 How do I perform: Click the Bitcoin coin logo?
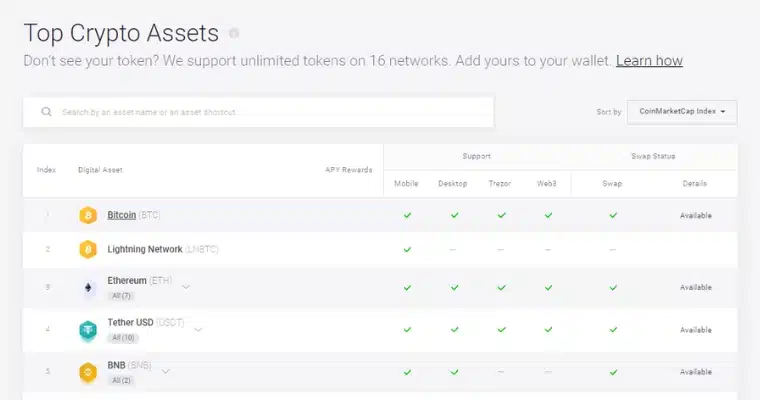[x=88, y=215]
